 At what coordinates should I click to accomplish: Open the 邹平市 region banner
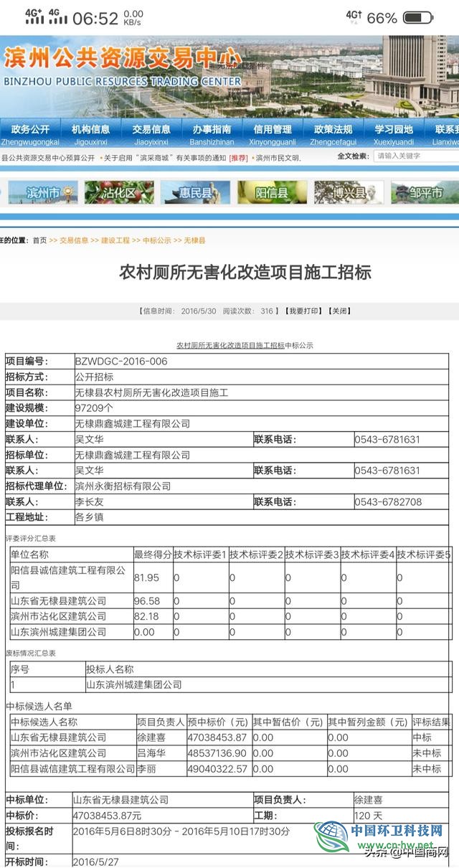click(x=425, y=192)
